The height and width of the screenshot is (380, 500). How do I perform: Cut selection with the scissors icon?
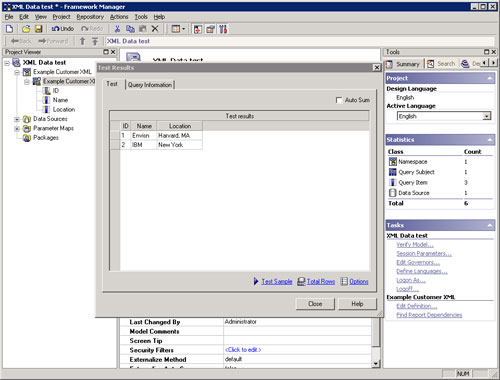pyautogui.click(x=117, y=29)
